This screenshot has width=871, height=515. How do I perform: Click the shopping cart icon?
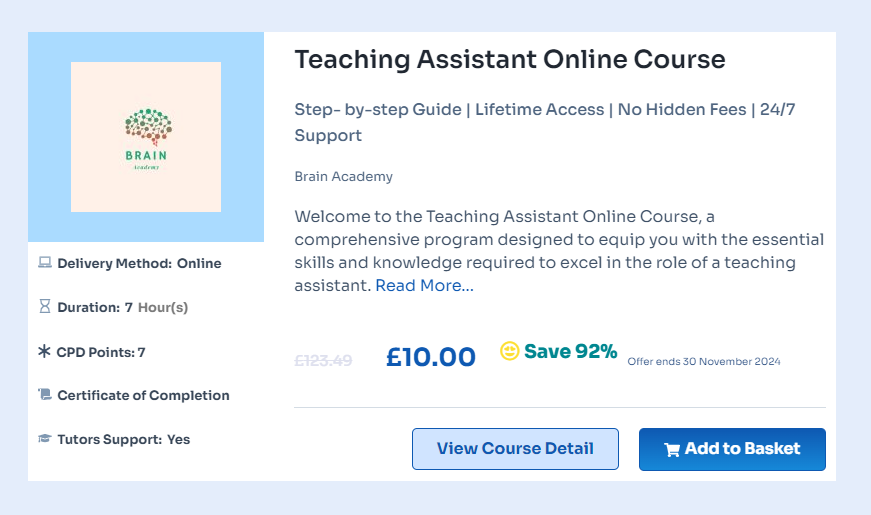(672, 449)
